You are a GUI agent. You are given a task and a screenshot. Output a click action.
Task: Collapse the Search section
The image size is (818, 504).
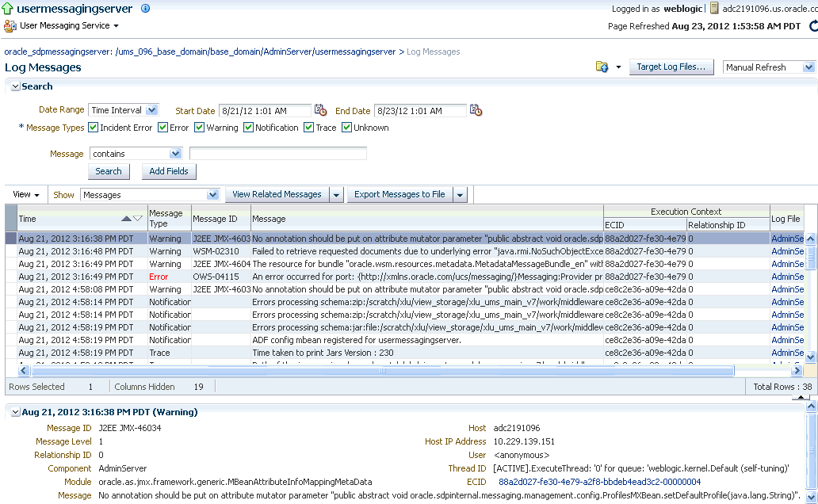tap(16, 86)
